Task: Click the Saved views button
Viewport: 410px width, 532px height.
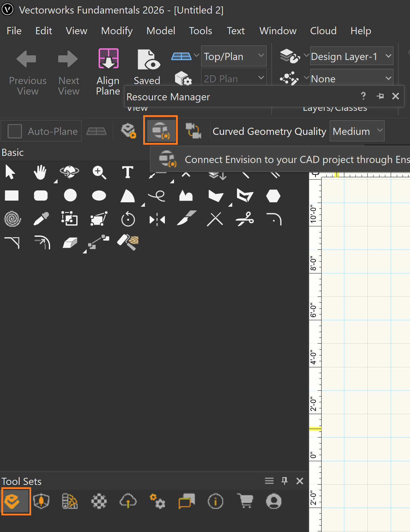Action: (x=148, y=67)
